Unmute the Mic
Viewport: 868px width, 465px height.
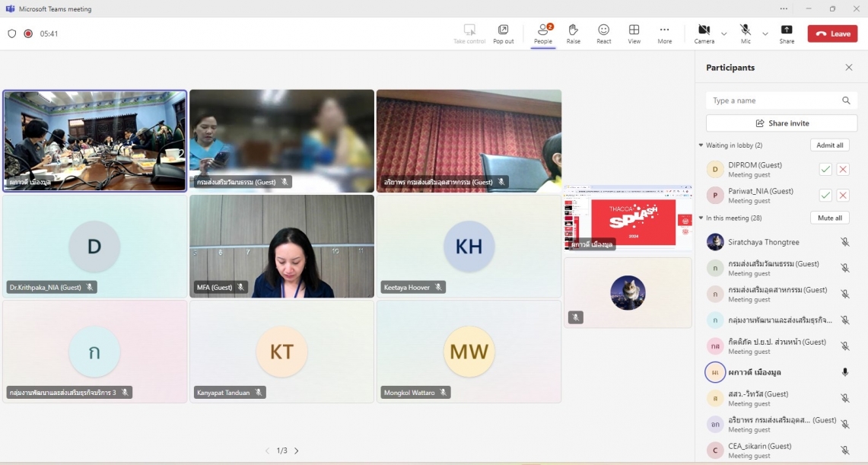click(746, 33)
